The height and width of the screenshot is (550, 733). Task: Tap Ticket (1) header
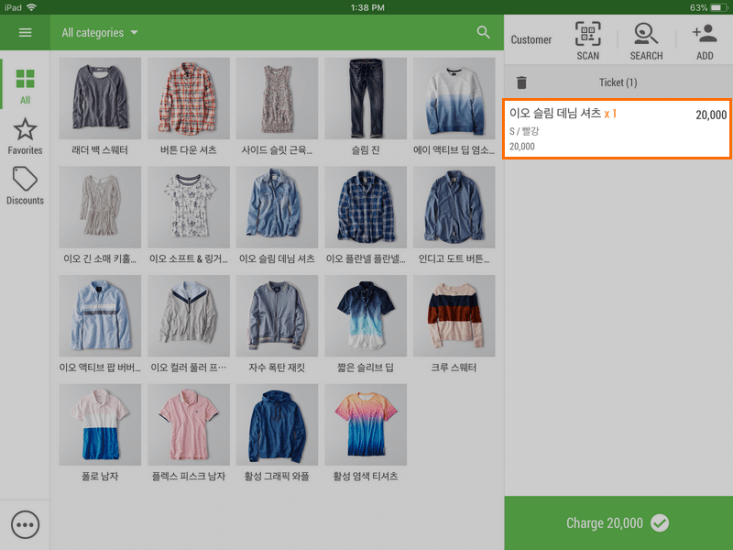click(618, 83)
